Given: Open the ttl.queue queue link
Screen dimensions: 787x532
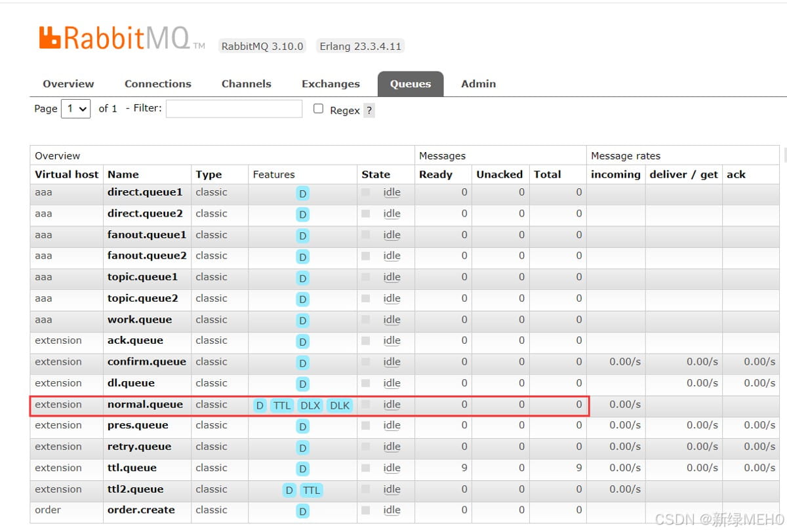Looking at the screenshot, I should point(132,468).
